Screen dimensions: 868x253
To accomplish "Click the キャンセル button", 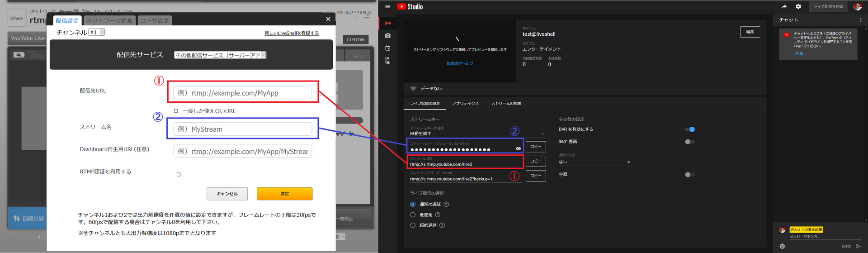I will pos(227,194).
